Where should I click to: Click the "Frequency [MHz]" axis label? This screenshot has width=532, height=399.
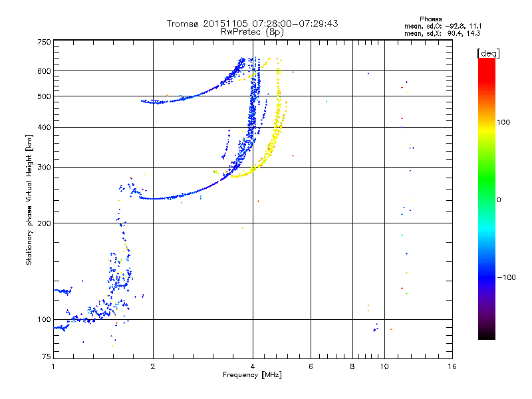252,375
